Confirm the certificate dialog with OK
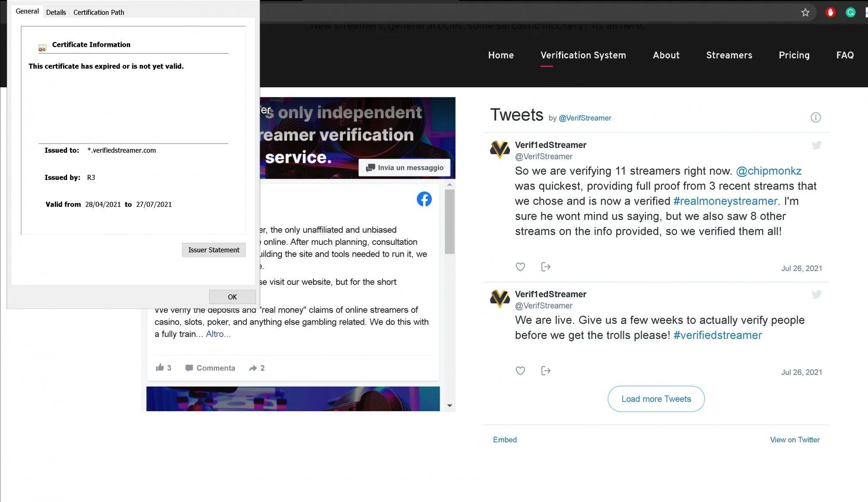This screenshot has height=502, width=868. click(x=232, y=297)
